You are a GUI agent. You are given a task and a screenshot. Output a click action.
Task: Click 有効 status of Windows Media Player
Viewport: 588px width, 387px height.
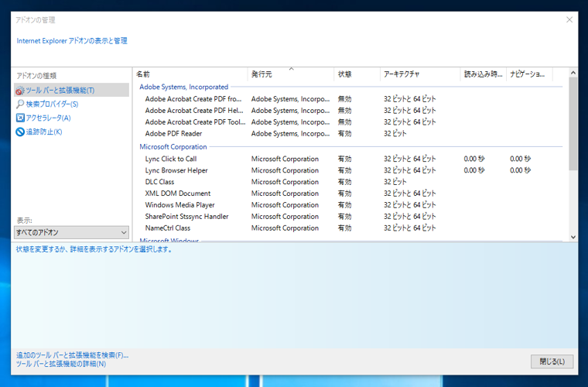pyautogui.click(x=344, y=205)
